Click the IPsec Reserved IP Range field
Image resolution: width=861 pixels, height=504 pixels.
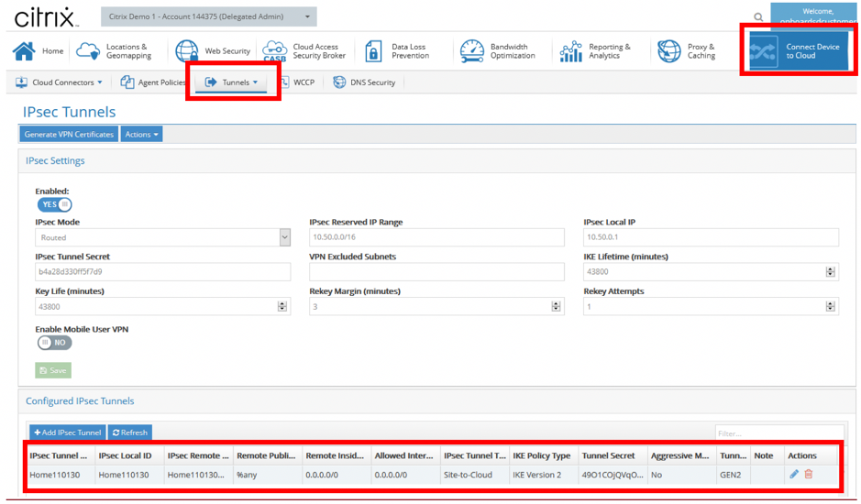436,237
